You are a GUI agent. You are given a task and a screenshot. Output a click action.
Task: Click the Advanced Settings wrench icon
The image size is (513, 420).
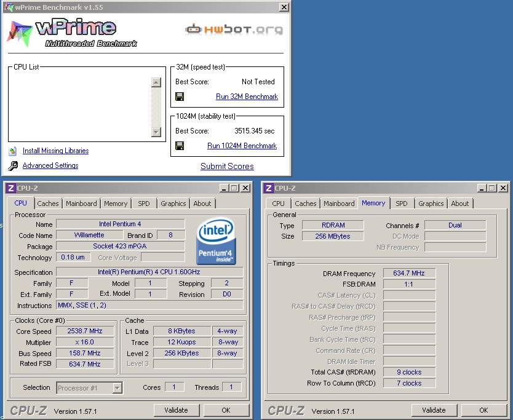[x=13, y=166]
